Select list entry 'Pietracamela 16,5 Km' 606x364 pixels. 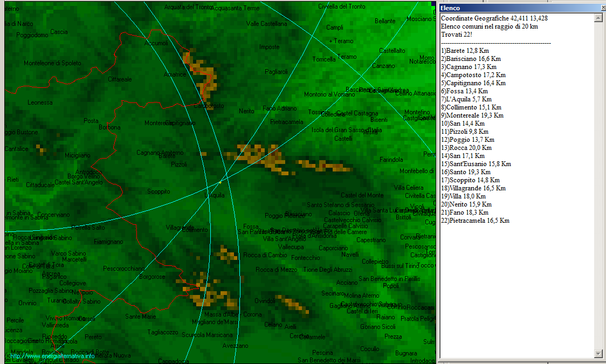475,221
